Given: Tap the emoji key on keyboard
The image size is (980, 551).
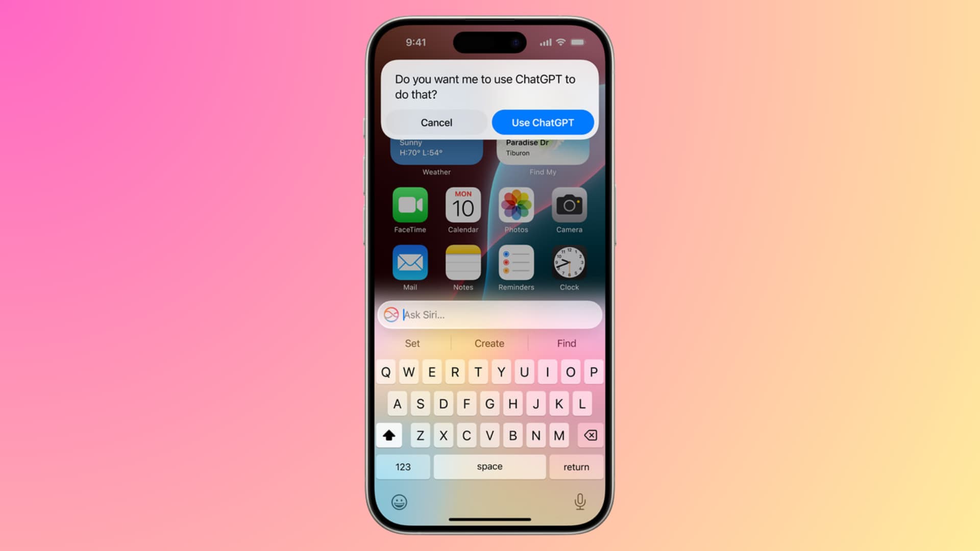Looking at the screenshot, I should (x=401, y=500).
